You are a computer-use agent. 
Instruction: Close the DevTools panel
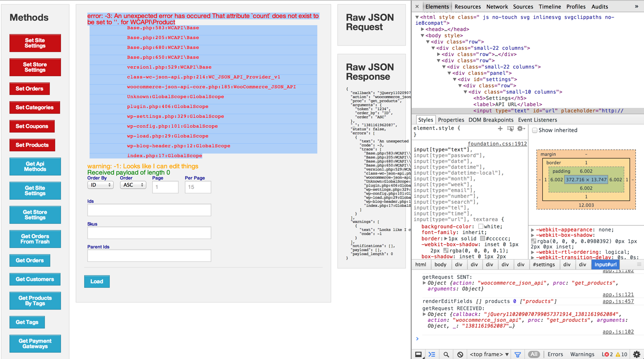coord(417,7)
